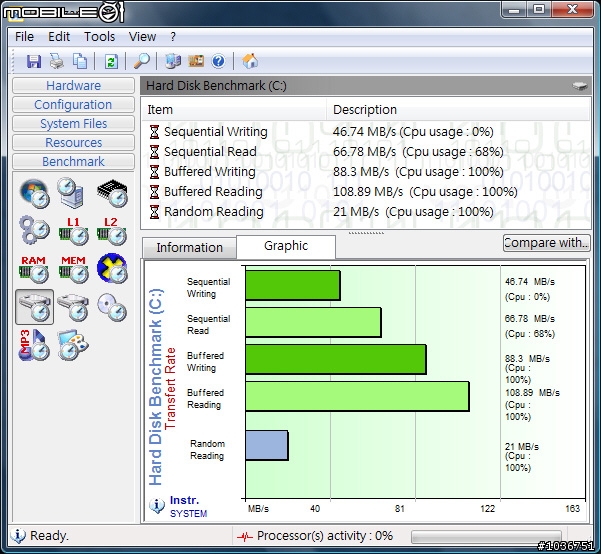Open the File menu

pos(24,37)
